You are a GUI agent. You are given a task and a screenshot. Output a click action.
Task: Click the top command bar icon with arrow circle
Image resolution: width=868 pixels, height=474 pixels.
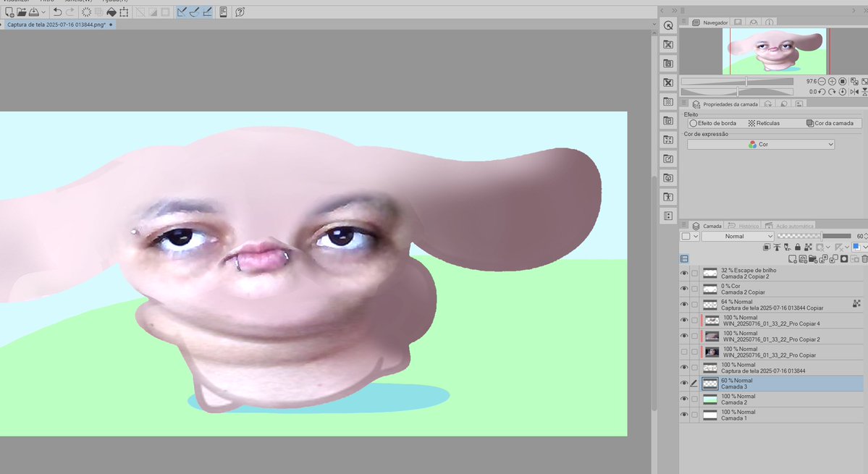pyautogui.click(x=668, y=25)
